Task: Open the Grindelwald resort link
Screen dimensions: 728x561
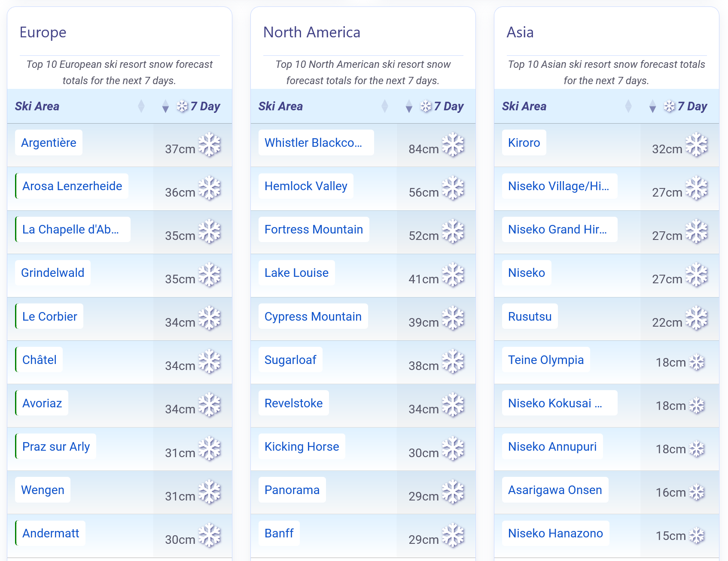Action: point(53,273)
